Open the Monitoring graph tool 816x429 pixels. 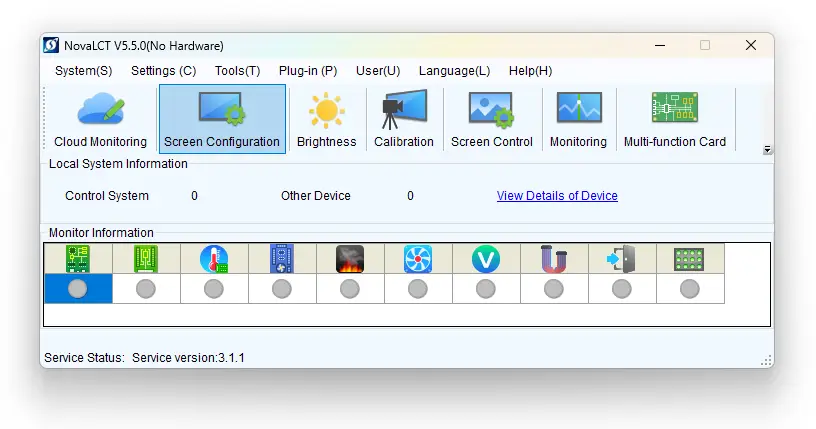[578, 119]
